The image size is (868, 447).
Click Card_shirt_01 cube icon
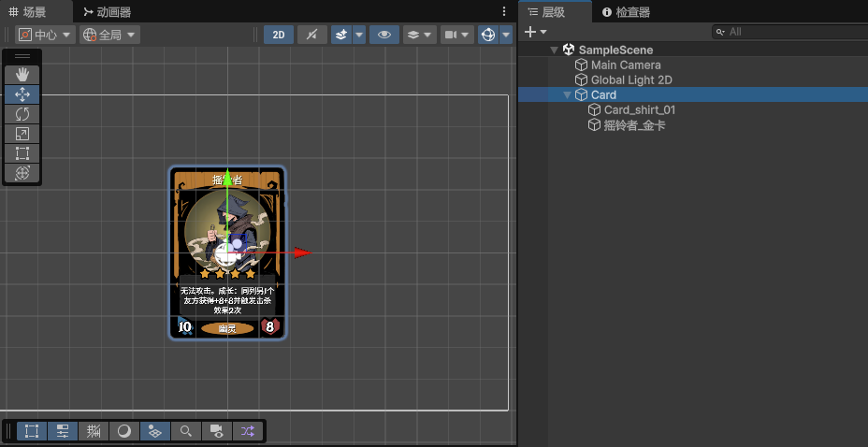[594, 110]
